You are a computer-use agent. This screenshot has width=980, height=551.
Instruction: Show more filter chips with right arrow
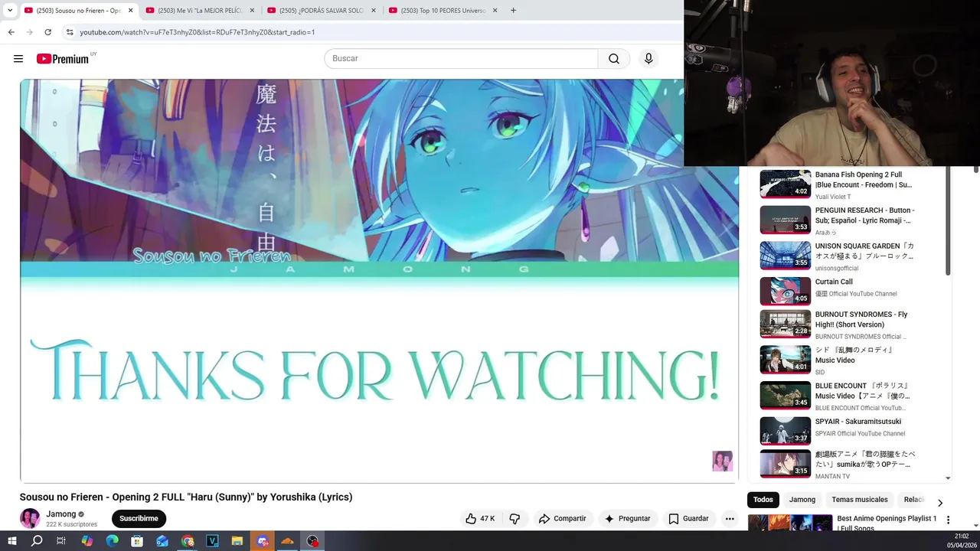click(x=940, y=503)
